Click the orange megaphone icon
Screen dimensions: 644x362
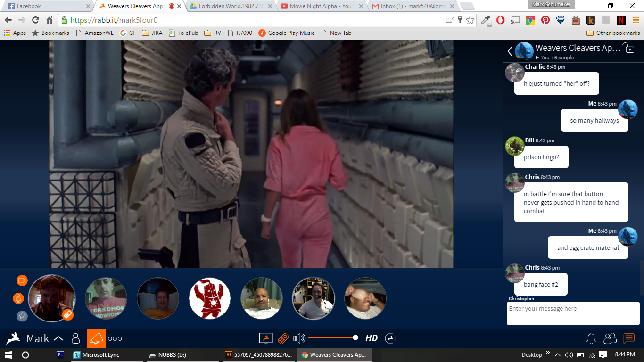pyautogui.click(x=96, y=338)
